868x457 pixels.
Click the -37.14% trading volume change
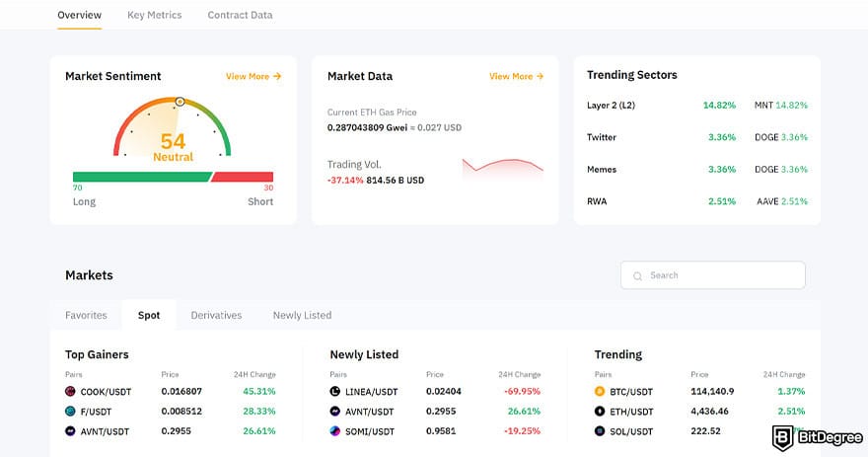[x=345, y=180]
